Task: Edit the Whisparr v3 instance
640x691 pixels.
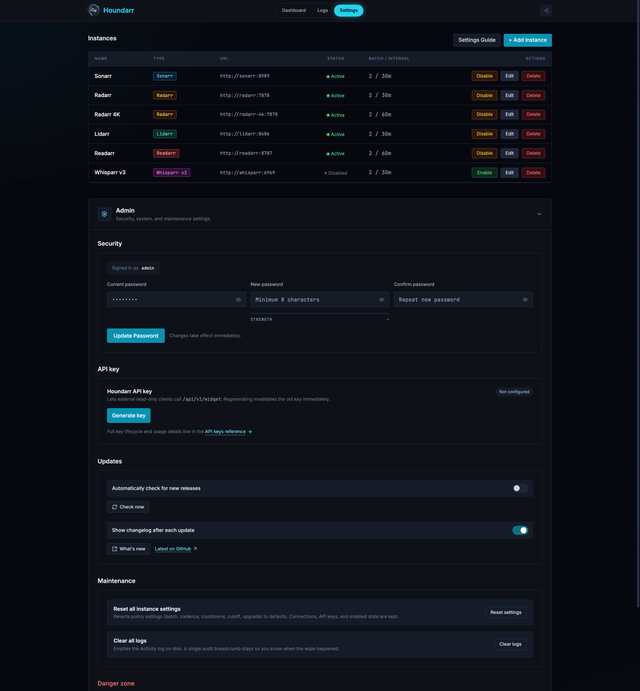Action: pos(510,173)
